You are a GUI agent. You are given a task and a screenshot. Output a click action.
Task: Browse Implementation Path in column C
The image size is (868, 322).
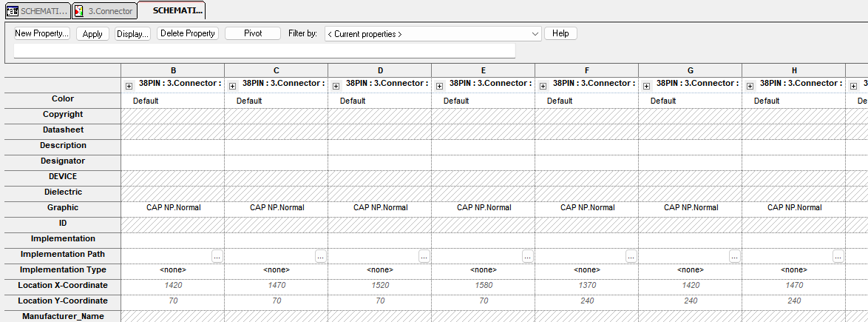click(x=321, y=256)
